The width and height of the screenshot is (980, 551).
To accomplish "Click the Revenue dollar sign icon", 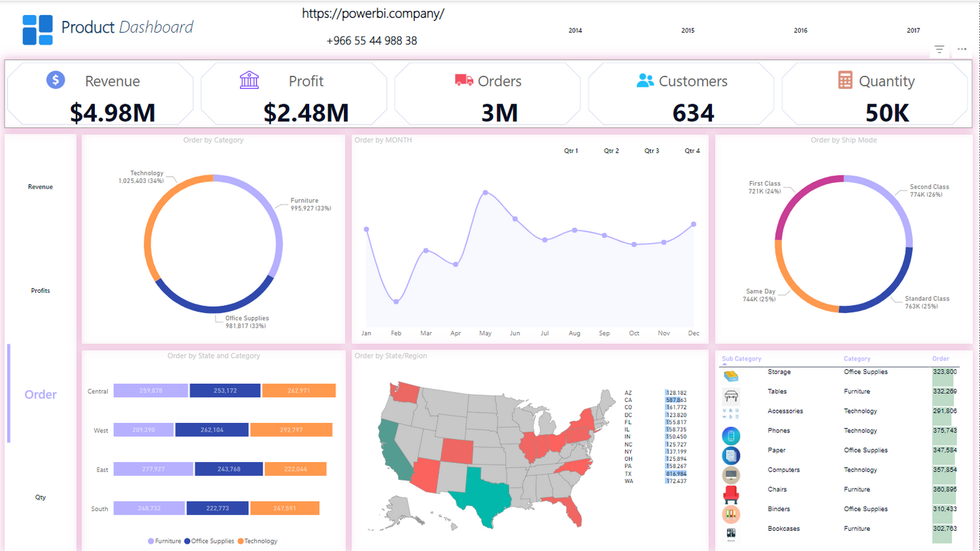I will (x=56, y=80).
